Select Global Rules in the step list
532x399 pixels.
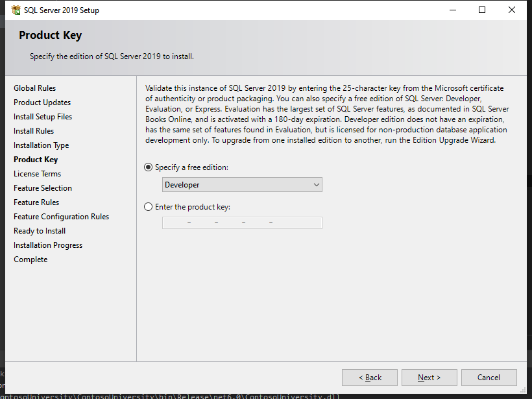point(35,88)
